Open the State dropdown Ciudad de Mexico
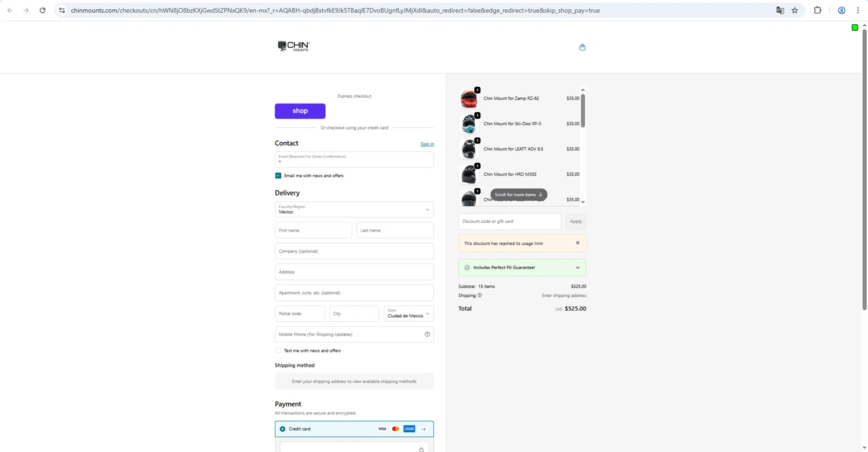 pyautogui.click(x=409, y=314)
